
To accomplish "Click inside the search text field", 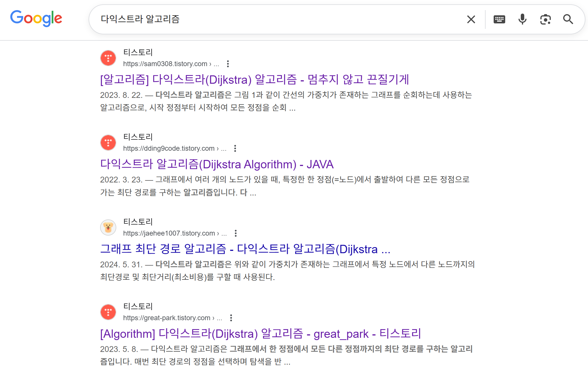I will [x=277, y=19].
